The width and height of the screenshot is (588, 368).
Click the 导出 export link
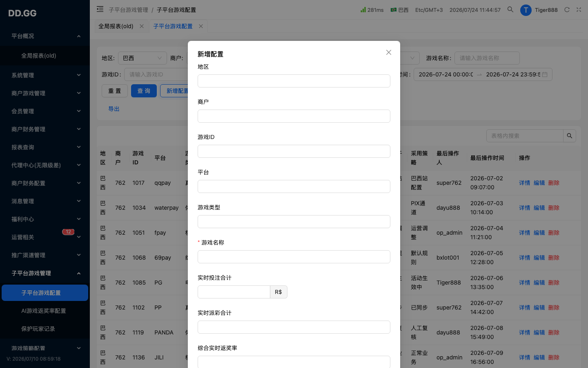(x=114, y=109)
